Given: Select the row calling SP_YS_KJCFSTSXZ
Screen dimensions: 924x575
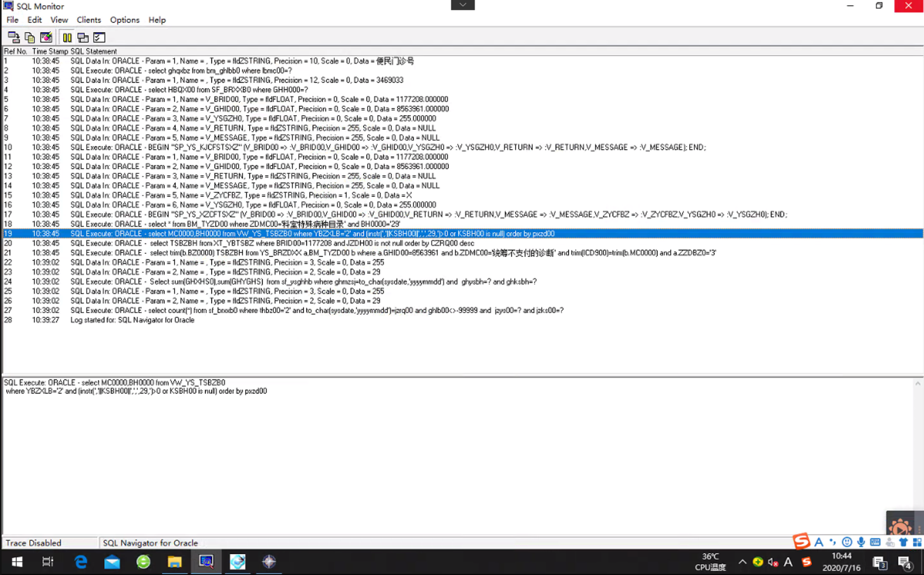Looking at the screenshot, I should (x=463, y=147).
